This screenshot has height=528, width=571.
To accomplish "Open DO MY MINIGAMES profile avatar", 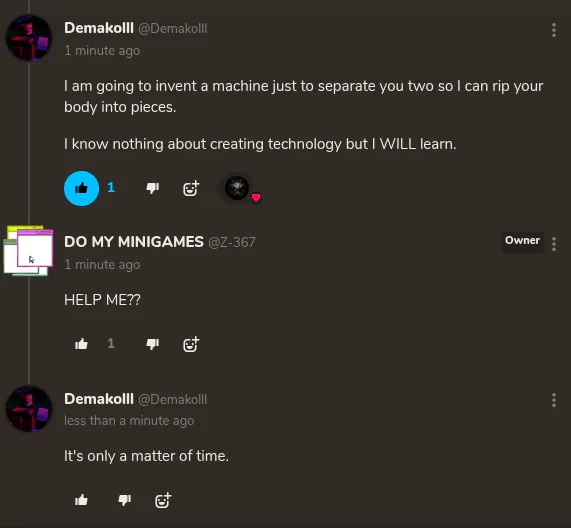I will coord(29,251).
